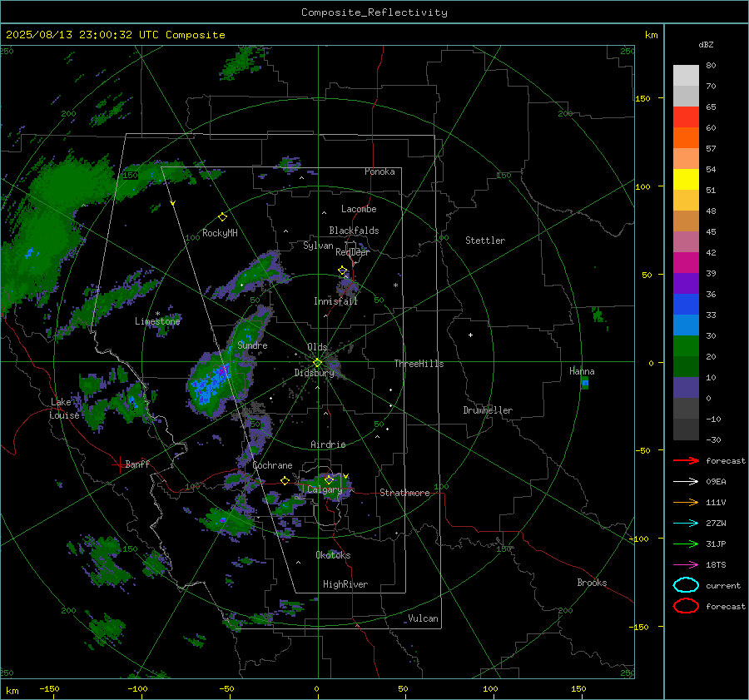The width and height of the screenshot is (749, 700).
Task: Click the Cochrane label
Action: point(272,465)
